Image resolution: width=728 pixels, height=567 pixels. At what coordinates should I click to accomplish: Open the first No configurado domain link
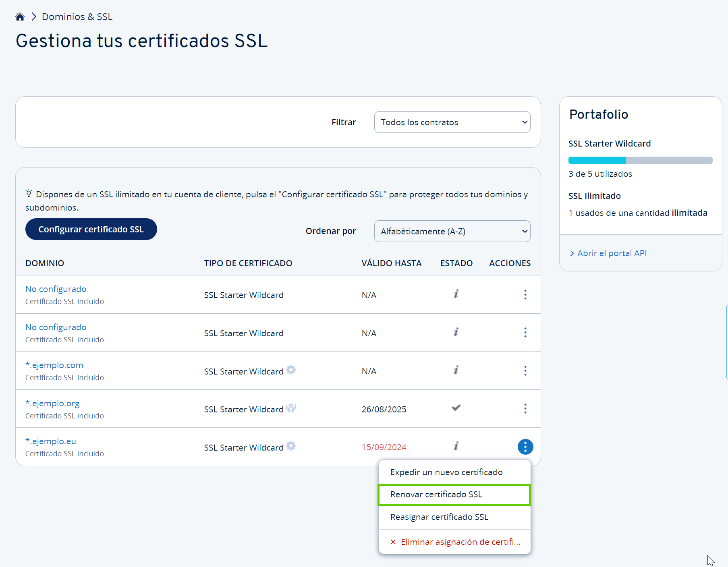tap(56, 289)
